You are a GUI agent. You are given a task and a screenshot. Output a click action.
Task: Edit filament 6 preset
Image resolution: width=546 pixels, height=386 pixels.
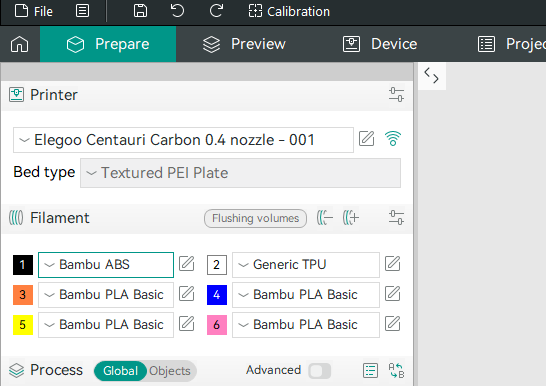(x=392, y=323)
